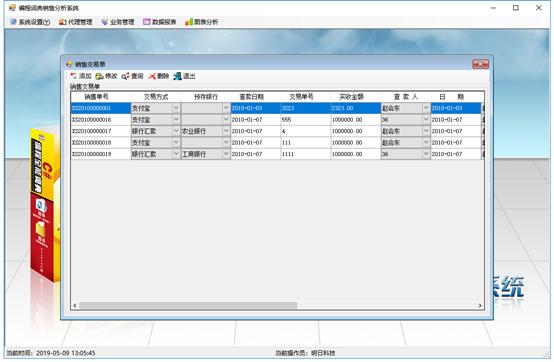
Task: Click the 退出 (exit) toolbar icon
Action: (x=177, y=76)
